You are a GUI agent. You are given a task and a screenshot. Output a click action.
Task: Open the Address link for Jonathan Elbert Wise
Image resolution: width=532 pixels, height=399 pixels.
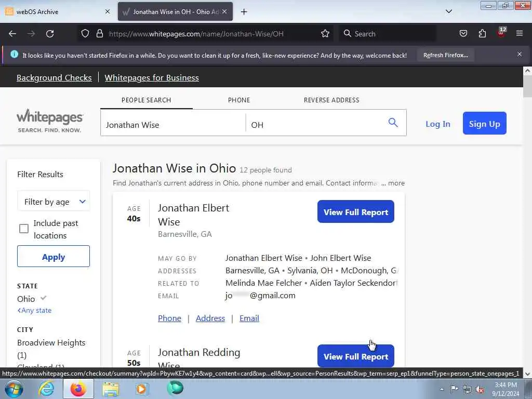click(x=210, y=318)
